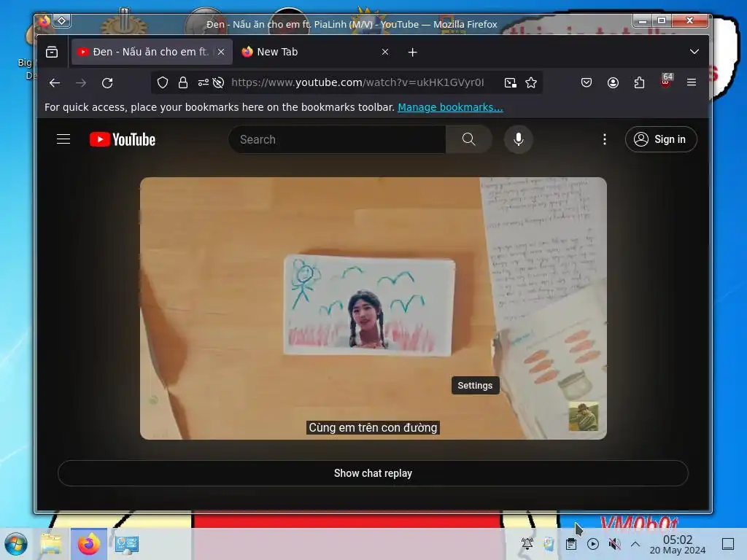Open the system settings taskbar icon

click(126, 544)
